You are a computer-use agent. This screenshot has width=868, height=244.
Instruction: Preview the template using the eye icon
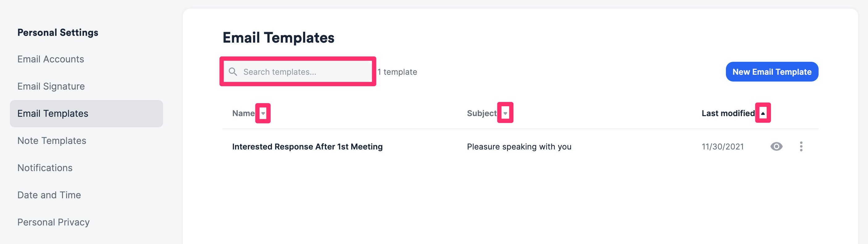pyautogui.click(x=776, y=146)
